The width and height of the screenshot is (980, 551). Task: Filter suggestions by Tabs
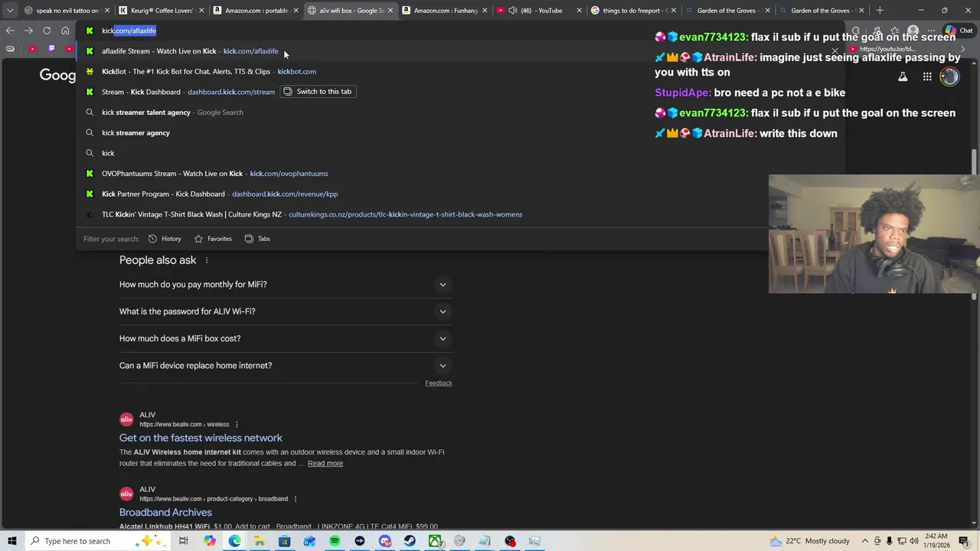[x=257, y=239]
